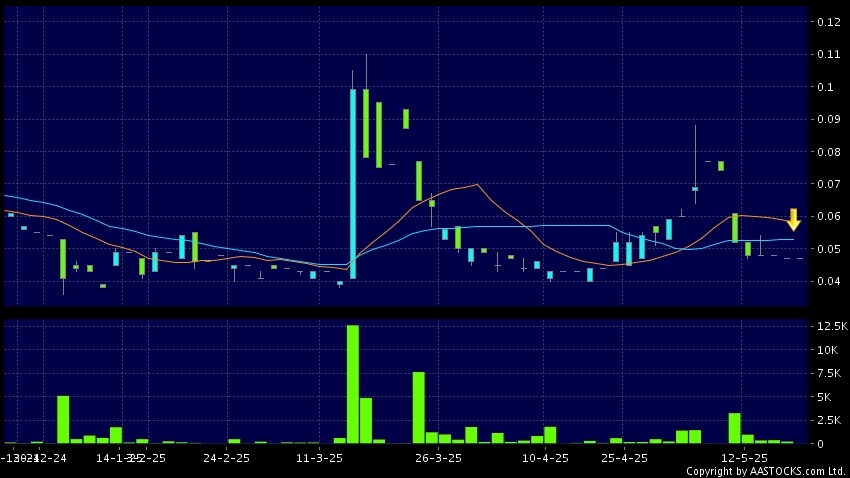Click the 0.12 price axis label
Image resolution: width=850 pixels, height=478 pixels.
828,22
